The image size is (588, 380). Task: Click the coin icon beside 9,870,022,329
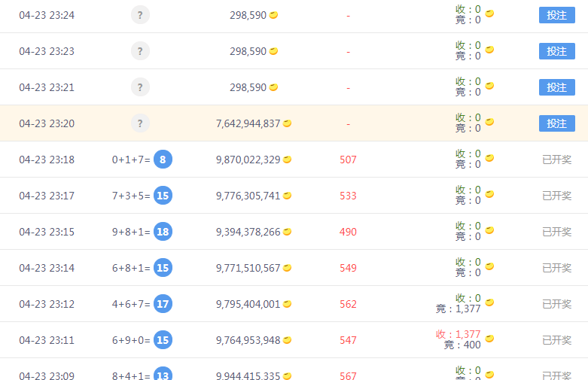click(x=287, y=160)
